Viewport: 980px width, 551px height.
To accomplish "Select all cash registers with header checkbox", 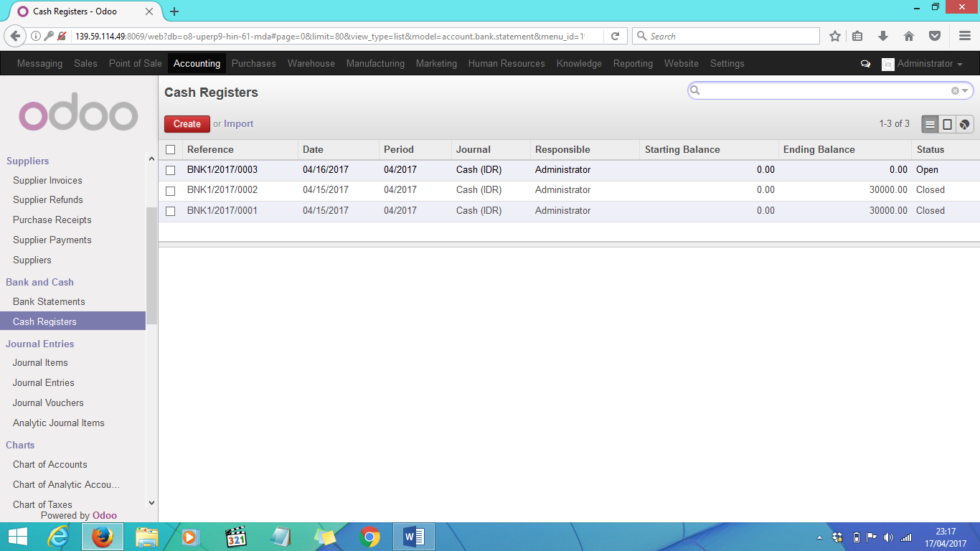I will pyautogui.click(x=170, y=150).
